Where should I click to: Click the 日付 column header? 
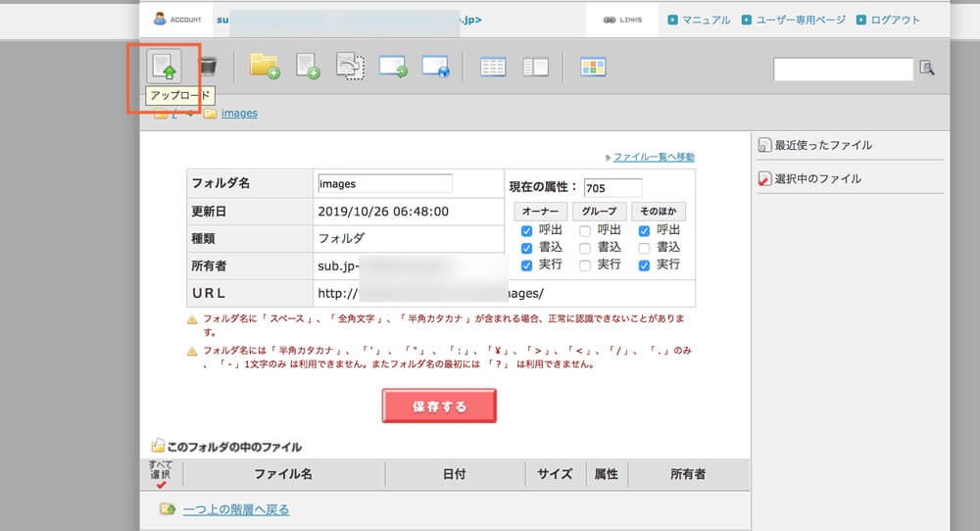pos(455,474)
